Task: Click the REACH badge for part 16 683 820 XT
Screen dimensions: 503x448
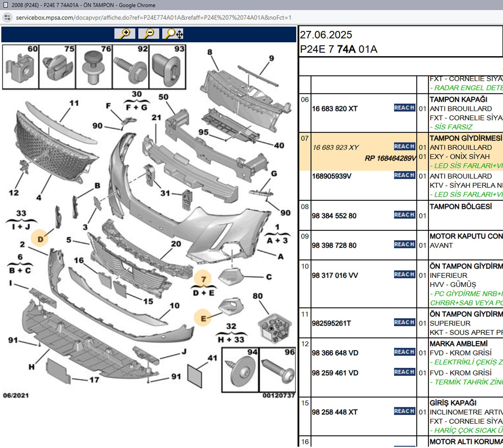Action: 404,108
